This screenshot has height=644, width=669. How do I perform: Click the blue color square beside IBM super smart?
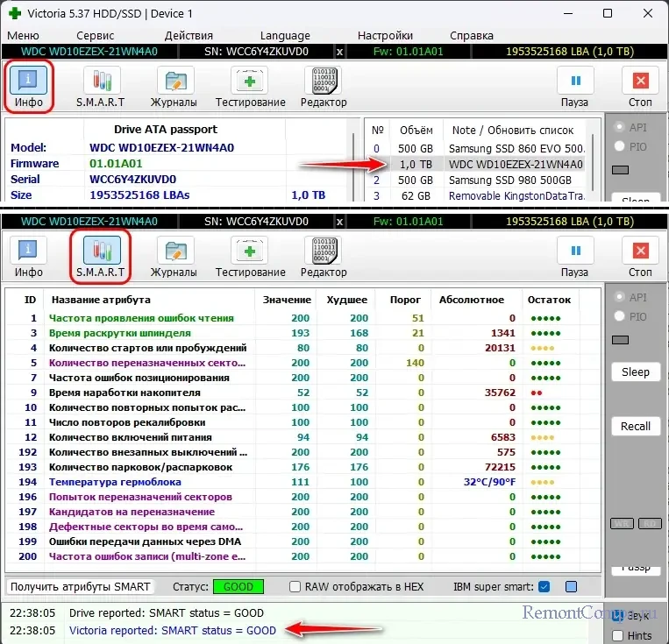(571, 586)
